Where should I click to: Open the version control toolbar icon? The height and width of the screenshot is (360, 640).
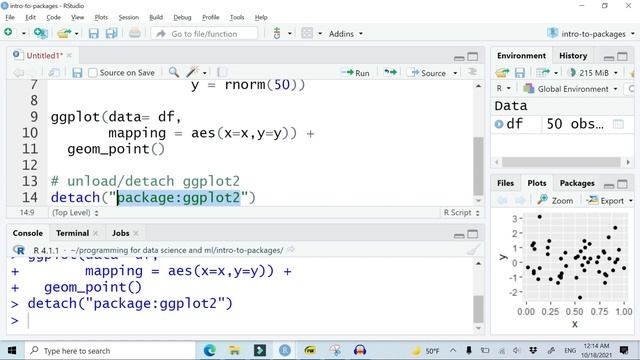277,33
